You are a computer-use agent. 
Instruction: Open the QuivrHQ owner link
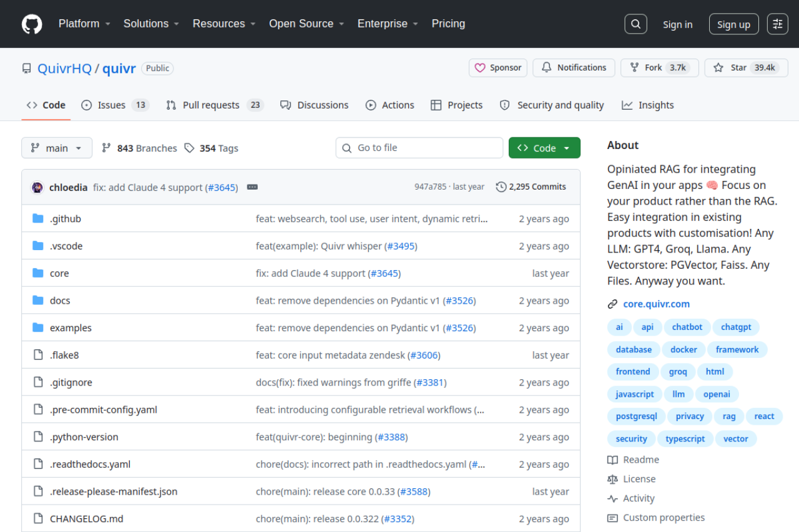pos(64,69)
